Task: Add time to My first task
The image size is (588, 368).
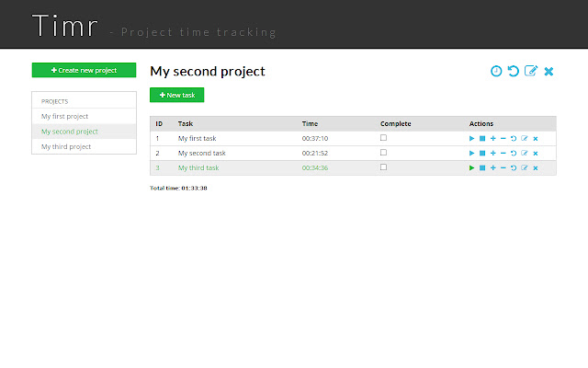Action: 492,138
